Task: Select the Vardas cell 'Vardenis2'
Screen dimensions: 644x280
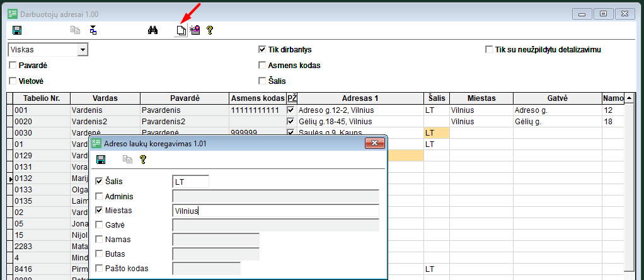Action: [x=105, y=122]
